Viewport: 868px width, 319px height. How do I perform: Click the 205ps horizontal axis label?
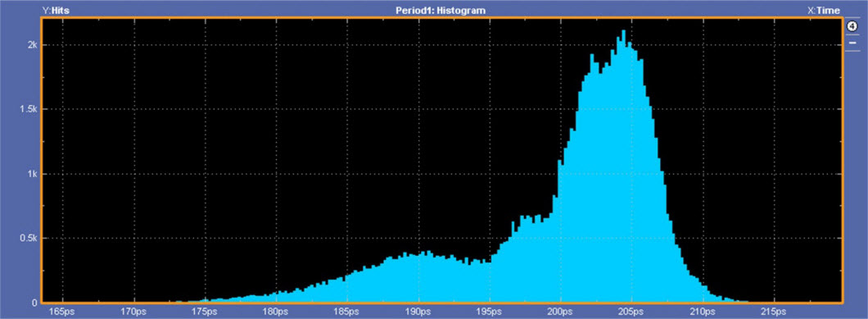pos(631,312)
